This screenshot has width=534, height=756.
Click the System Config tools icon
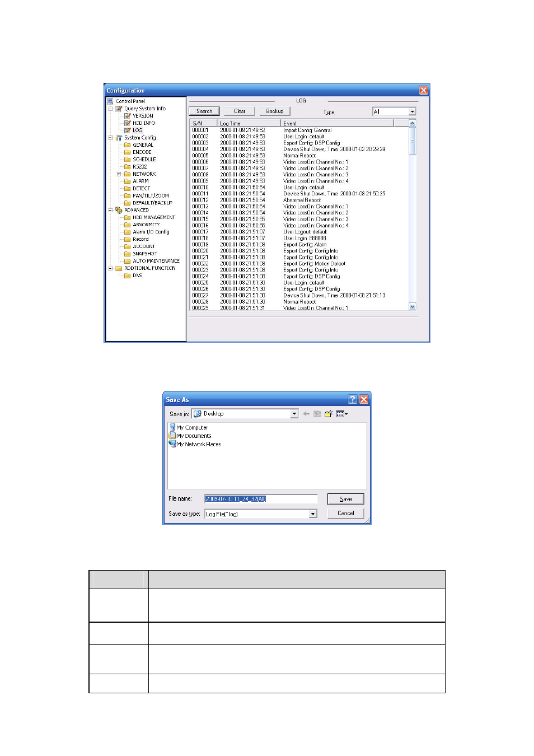[119, 138]
